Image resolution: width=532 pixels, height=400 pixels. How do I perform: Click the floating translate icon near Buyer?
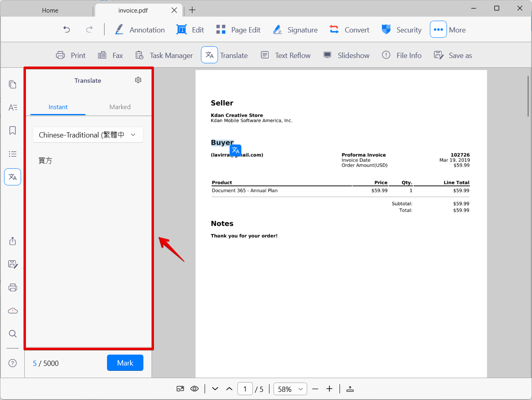[x=235, y=151]
